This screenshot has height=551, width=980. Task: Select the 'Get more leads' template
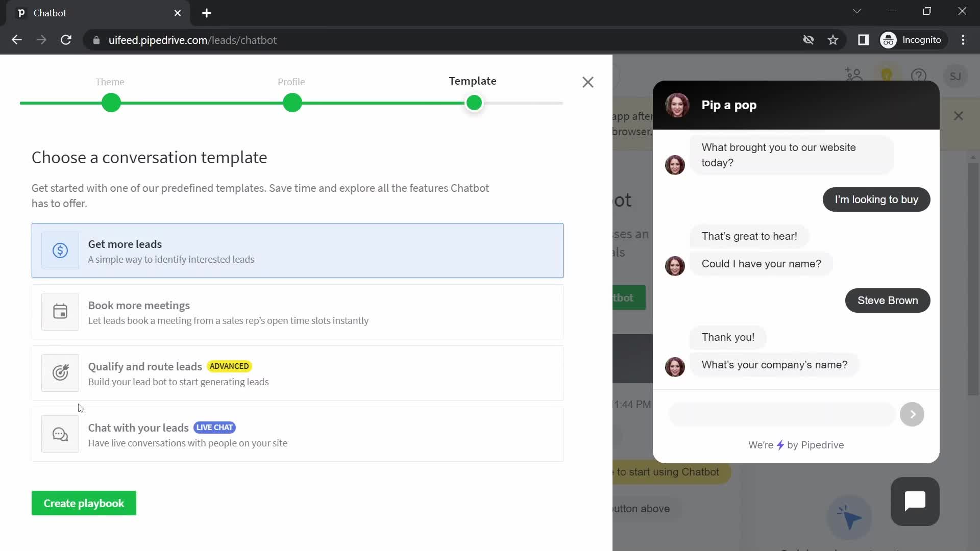click(x=298, y=251)
